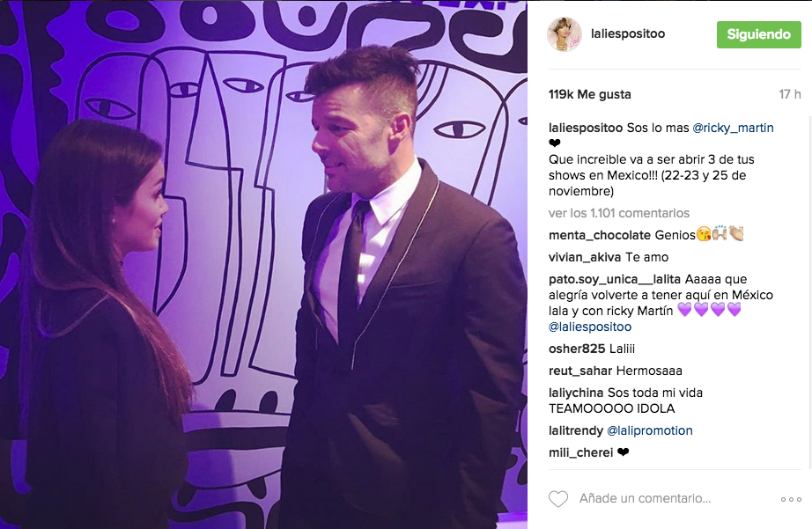Screen dimensions: 812x529
Task: Open the laliespositoo profile avatar
Action: (565, 34)
